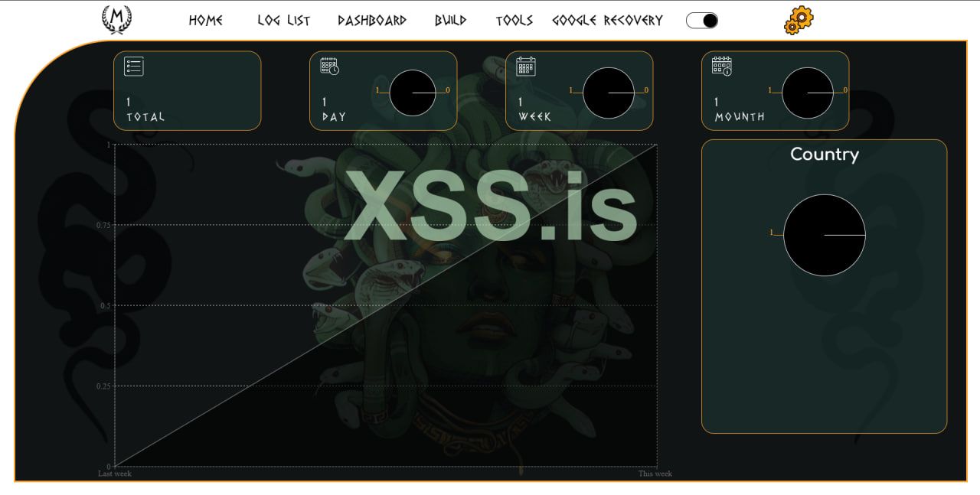Go to the Home page
The width and height of the screenshot is (980, 495).
(206, 21)
